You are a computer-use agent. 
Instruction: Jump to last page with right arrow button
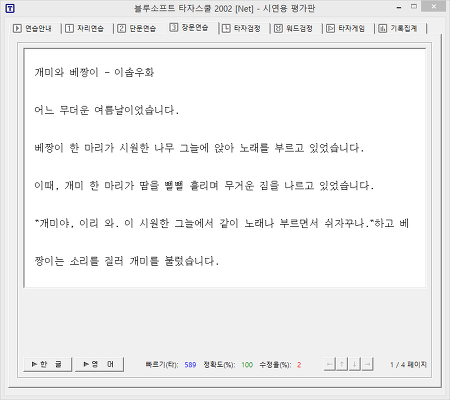click(367, 364)
